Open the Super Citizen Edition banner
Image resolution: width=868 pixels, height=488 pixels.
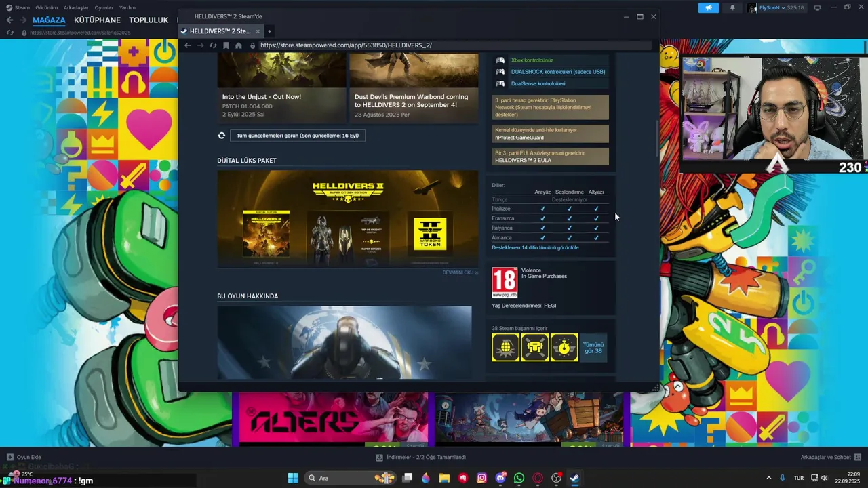click(348, 218)
